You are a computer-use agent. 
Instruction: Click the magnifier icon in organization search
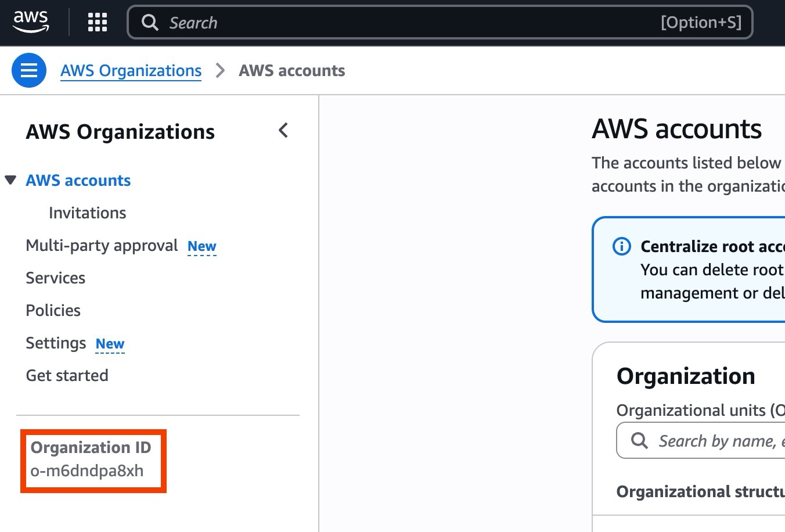click(639, 440)
